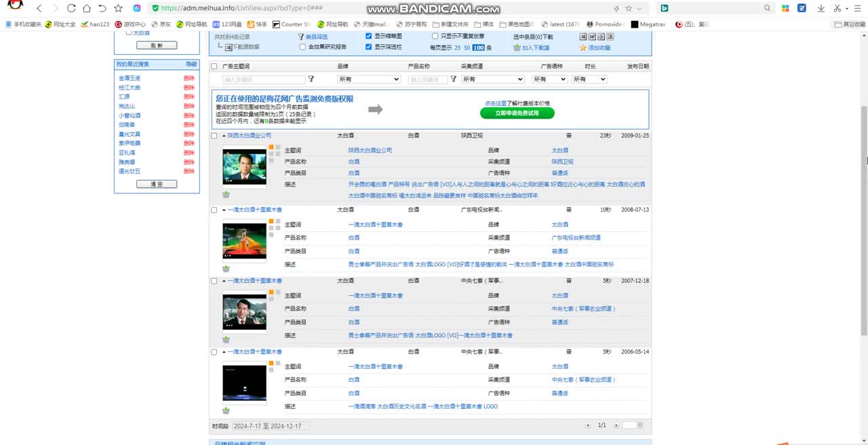This screenshot has height=445, width=868.
Task: Click the search magnifier in browser search box
Action: click(768, 8)
